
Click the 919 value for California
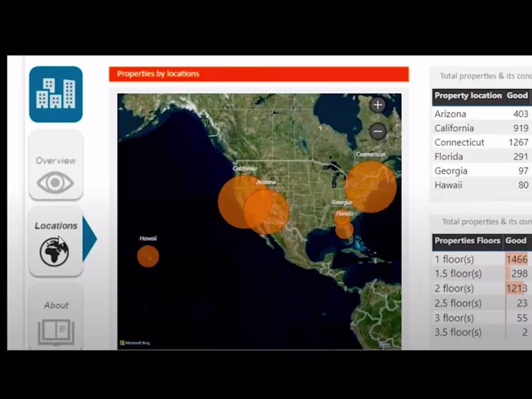coord(521,128)
